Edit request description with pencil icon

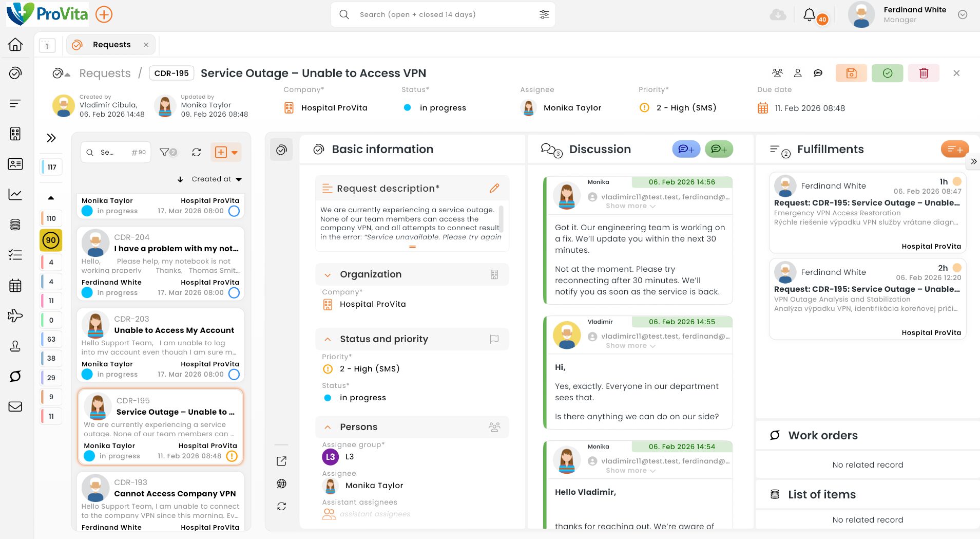tap(494, 189)
